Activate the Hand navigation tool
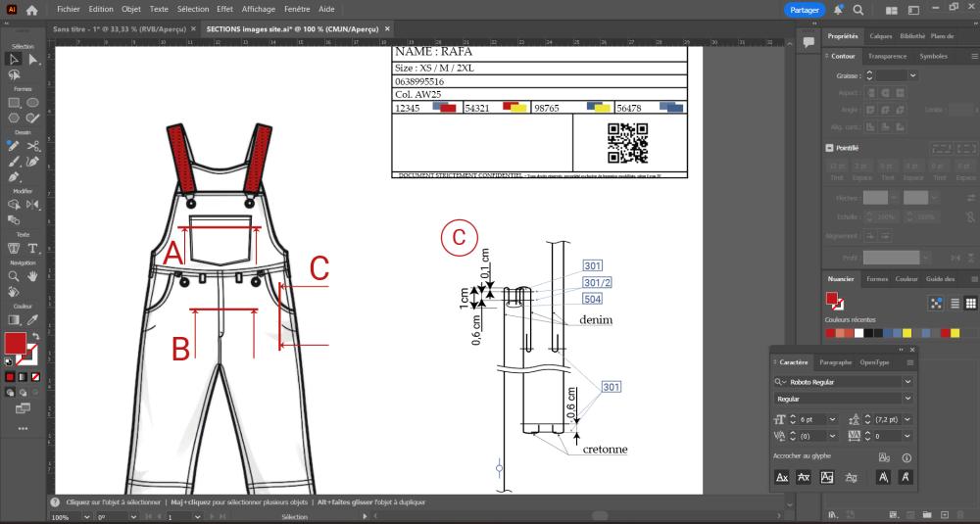Viewport: 980px width, 524px height. click(32, 277)
